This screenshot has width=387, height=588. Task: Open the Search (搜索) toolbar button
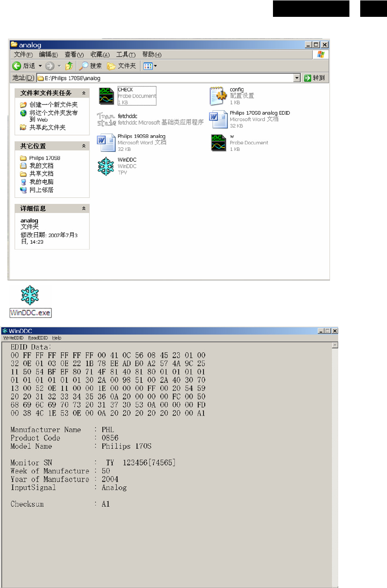point(90,66)
